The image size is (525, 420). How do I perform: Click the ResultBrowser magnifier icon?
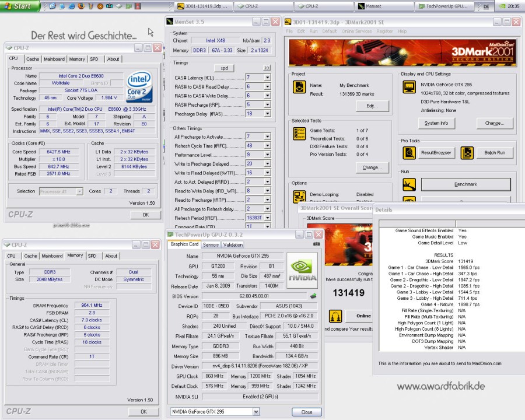point(409,153)
